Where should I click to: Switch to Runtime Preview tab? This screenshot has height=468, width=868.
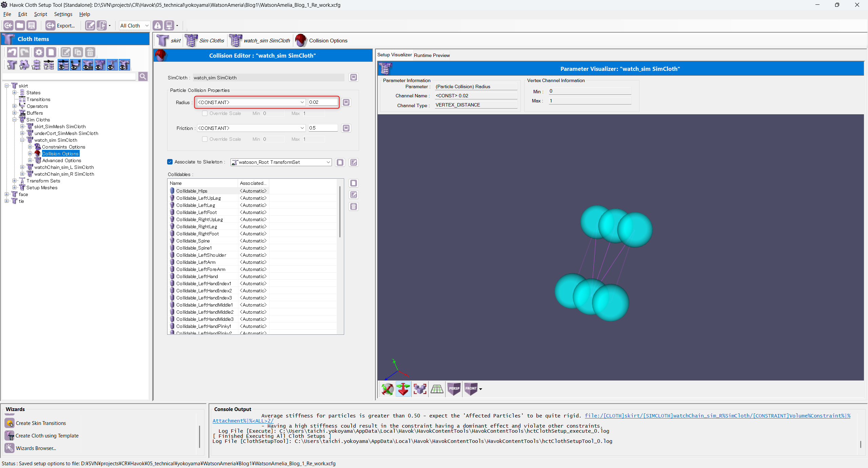coord(432,55)
